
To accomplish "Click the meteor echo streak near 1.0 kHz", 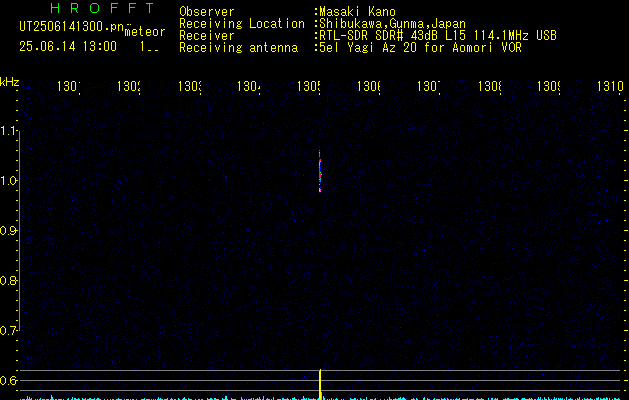I will (x=320, y=171).
